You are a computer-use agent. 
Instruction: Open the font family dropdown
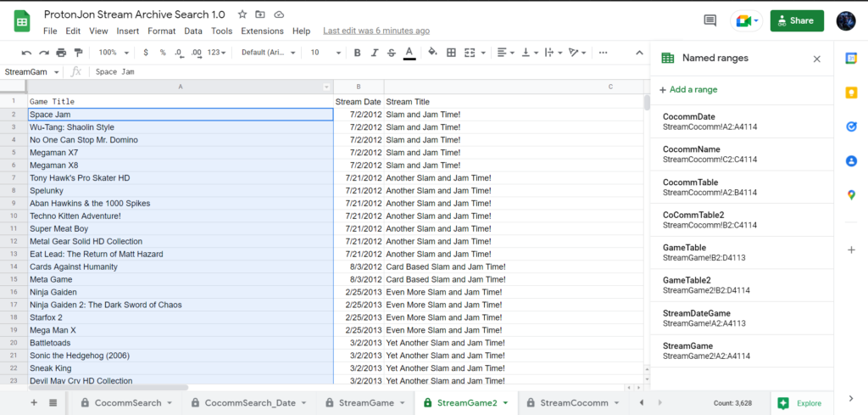[x=269, y=53]
